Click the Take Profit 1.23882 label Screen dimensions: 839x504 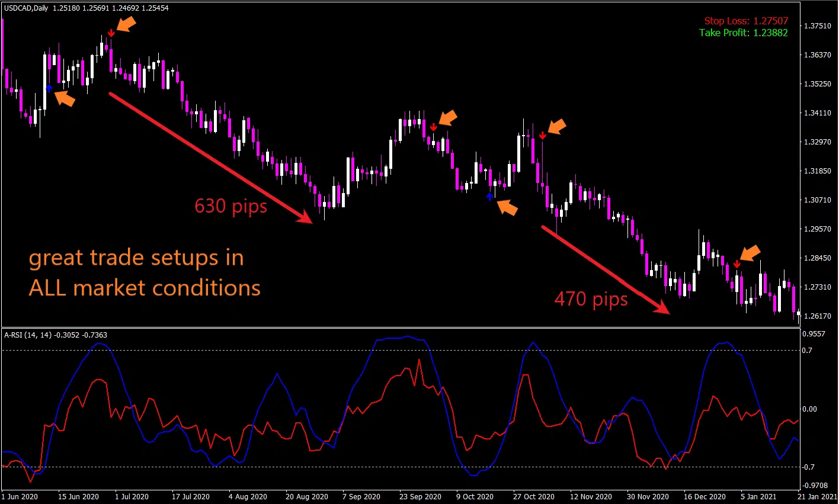point(743,33)
